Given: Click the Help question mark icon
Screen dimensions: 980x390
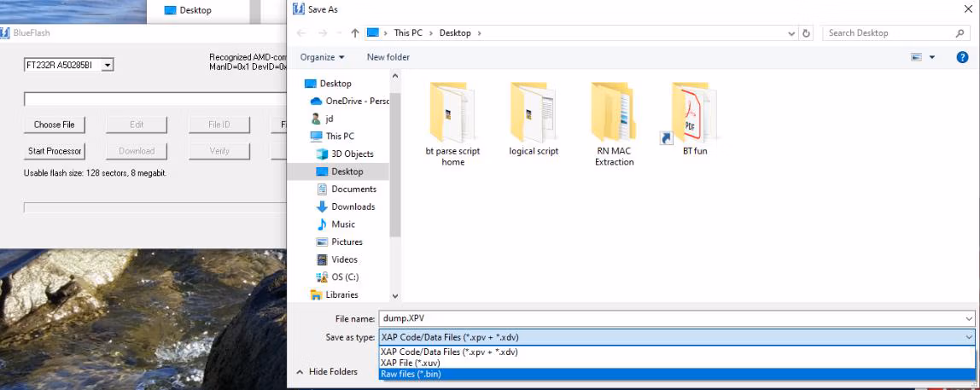Looking at the screenshot, I should pos(962,57).
